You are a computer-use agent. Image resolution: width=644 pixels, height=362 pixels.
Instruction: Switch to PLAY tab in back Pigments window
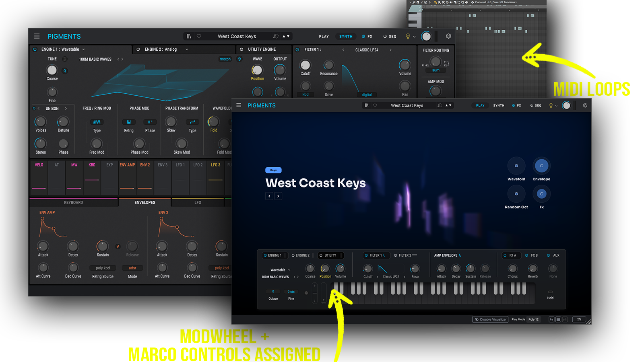coord(324,36)
